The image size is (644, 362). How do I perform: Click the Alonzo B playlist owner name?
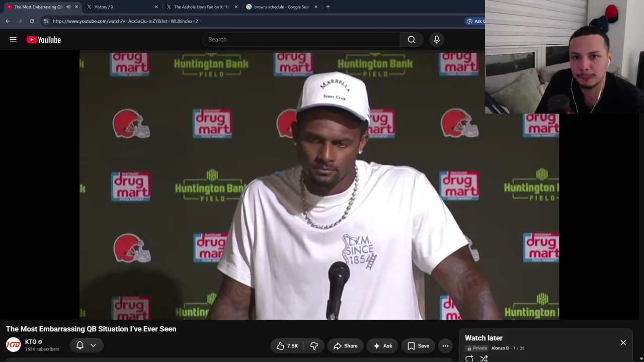(x=500, y=348)
